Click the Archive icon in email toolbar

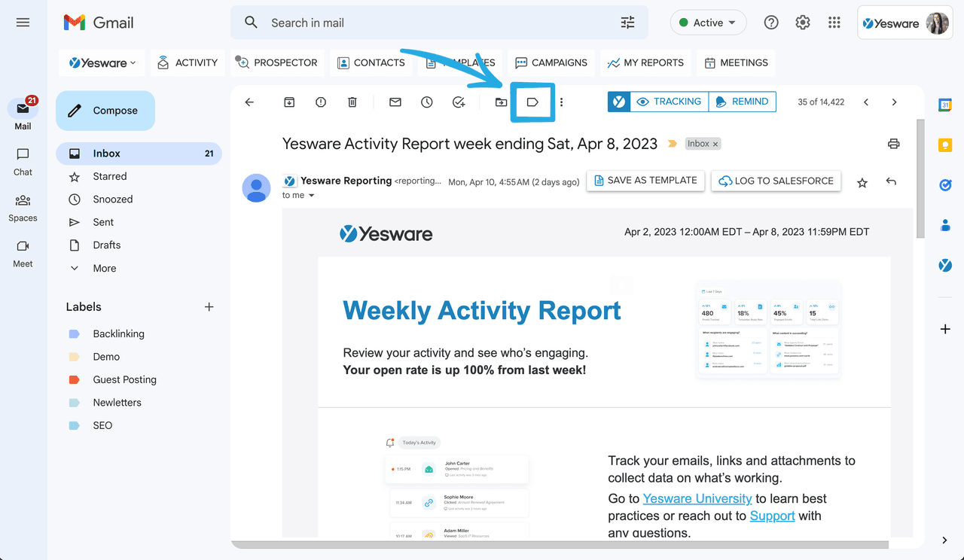(x=289, y=102)
